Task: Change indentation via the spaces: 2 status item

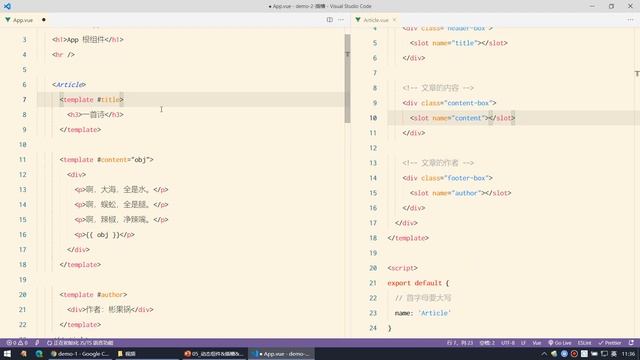Action: pos(487,343)
